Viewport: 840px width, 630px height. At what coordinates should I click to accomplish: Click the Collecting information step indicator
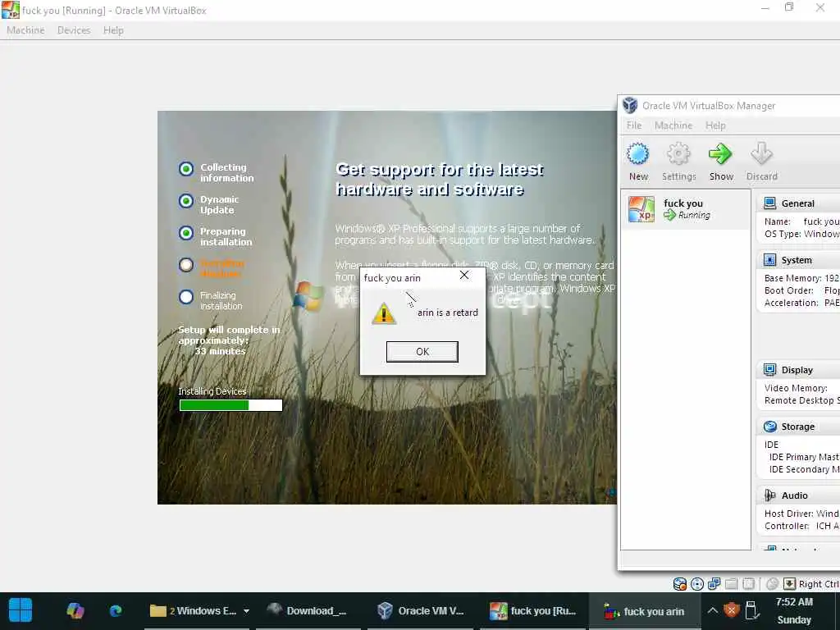pos(186,169)
